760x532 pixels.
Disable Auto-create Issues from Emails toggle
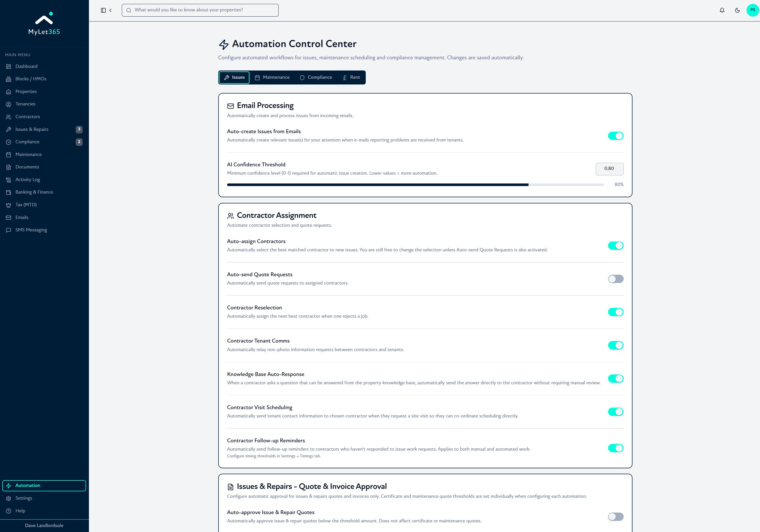click(x=616, y=136)
